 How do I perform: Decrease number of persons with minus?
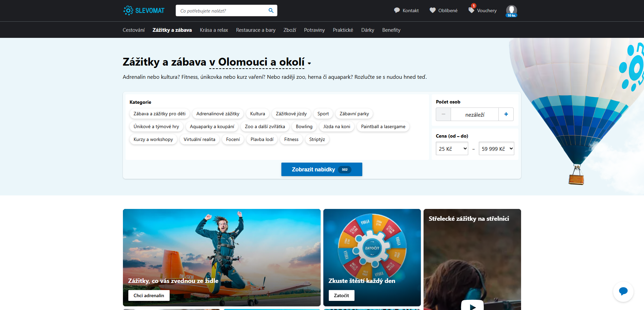pos(443,114)
